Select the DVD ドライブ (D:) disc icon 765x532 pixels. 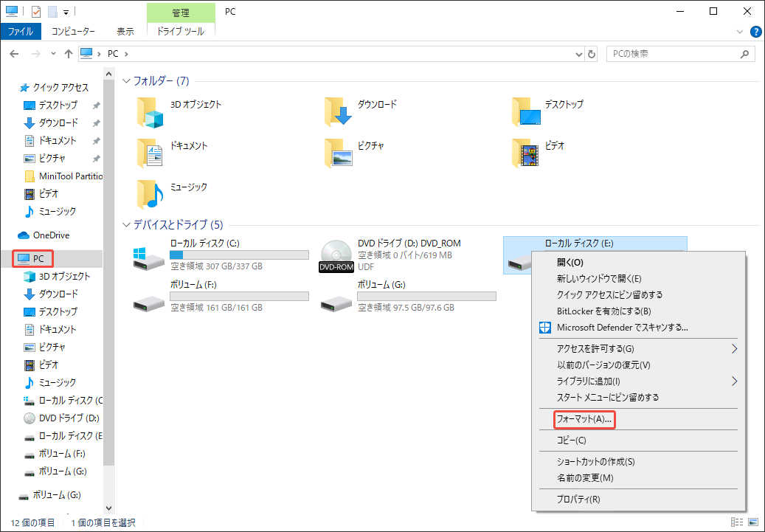[x=336, y=257]
